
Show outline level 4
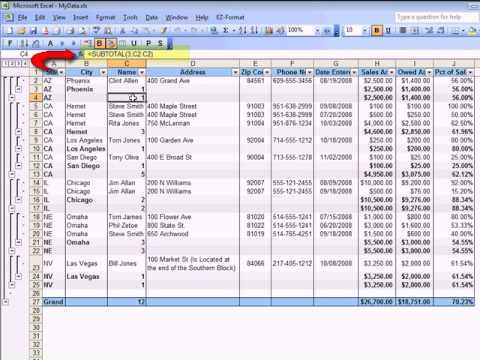25,63
